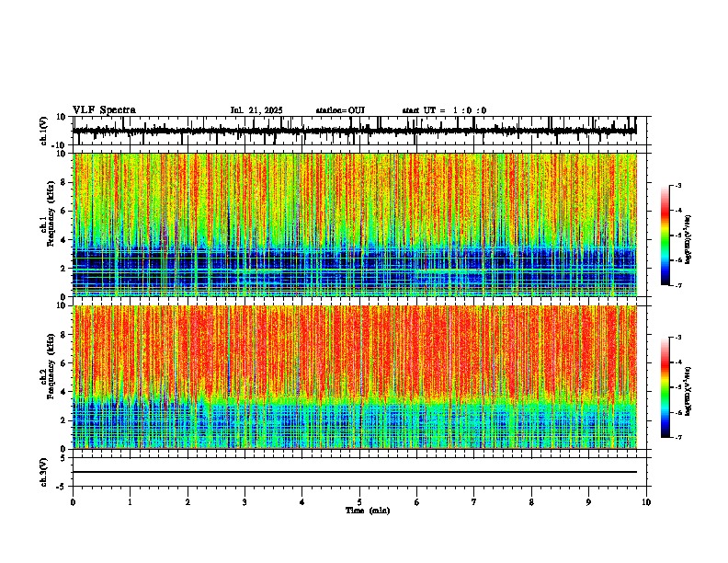Click time axis tick label "4"
This screenshot has height=563, width=728.
point(302,502)
